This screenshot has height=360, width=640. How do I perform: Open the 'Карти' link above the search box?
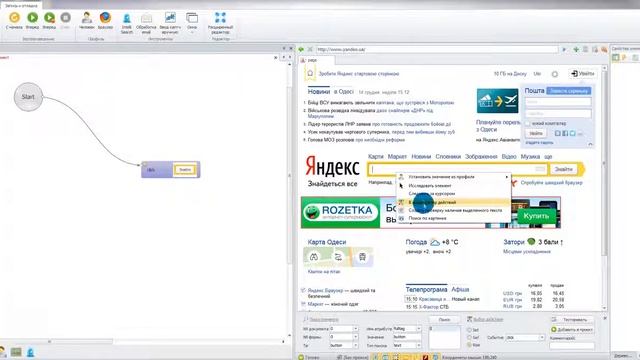tap(376, 157)
